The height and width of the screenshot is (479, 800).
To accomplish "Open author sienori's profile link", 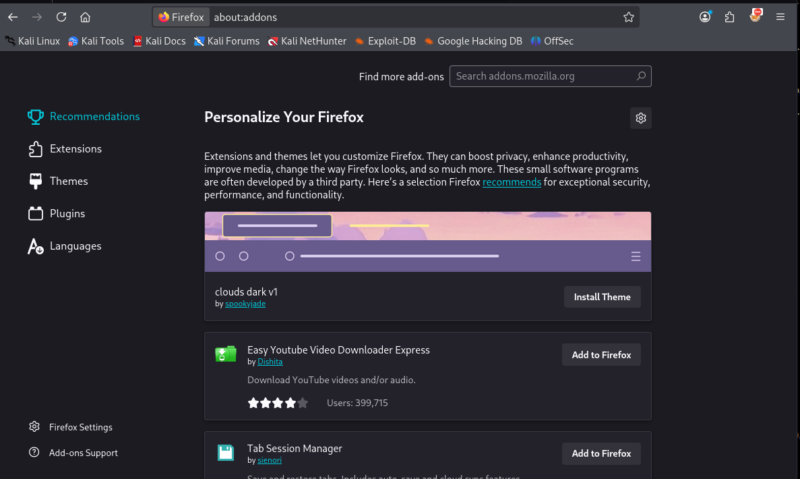I will 269,460.
